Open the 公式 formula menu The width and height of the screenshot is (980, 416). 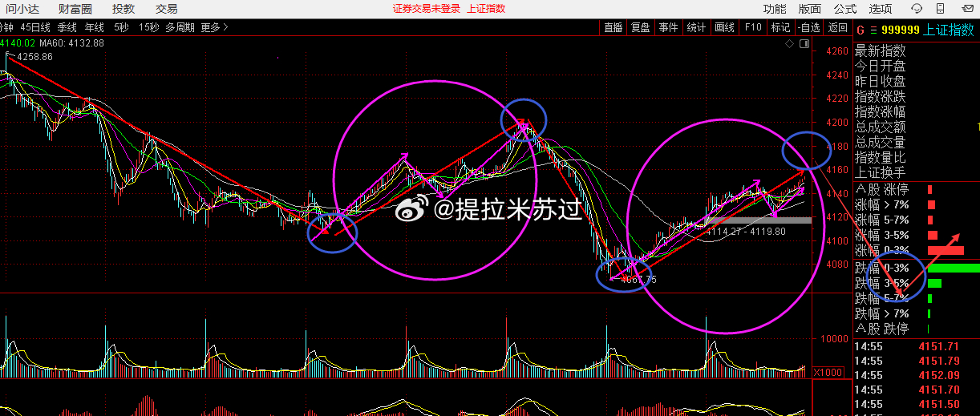click(844, 9)
